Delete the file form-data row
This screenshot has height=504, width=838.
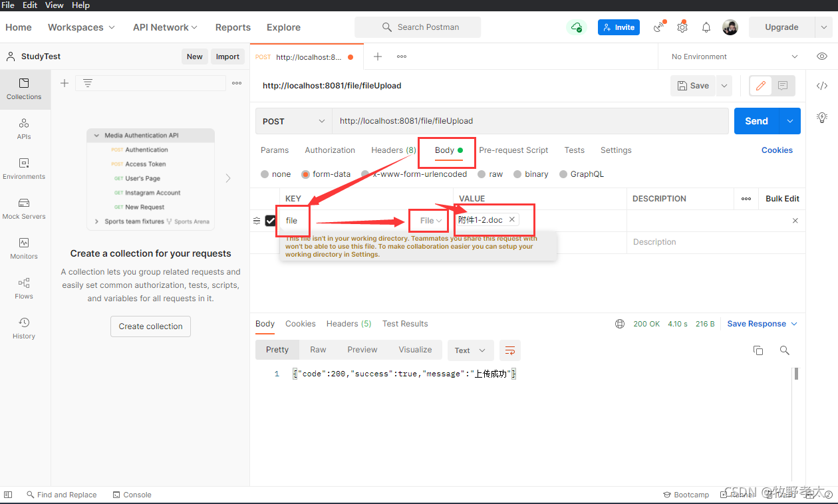(x=795, y=221)
